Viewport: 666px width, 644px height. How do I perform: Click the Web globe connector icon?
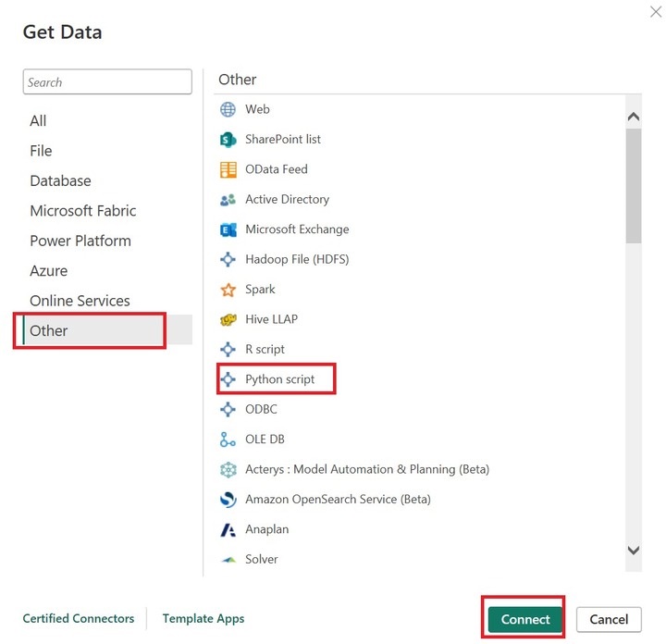tap(228, 109)
